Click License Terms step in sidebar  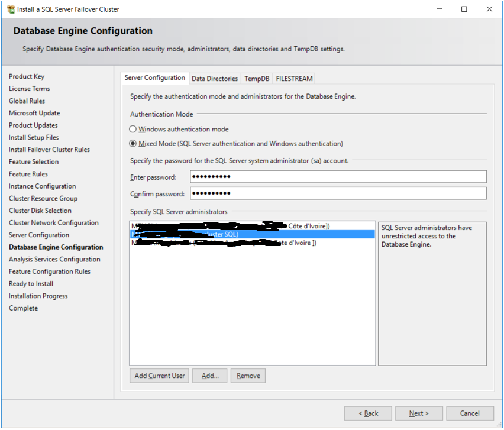pos(29,89)
